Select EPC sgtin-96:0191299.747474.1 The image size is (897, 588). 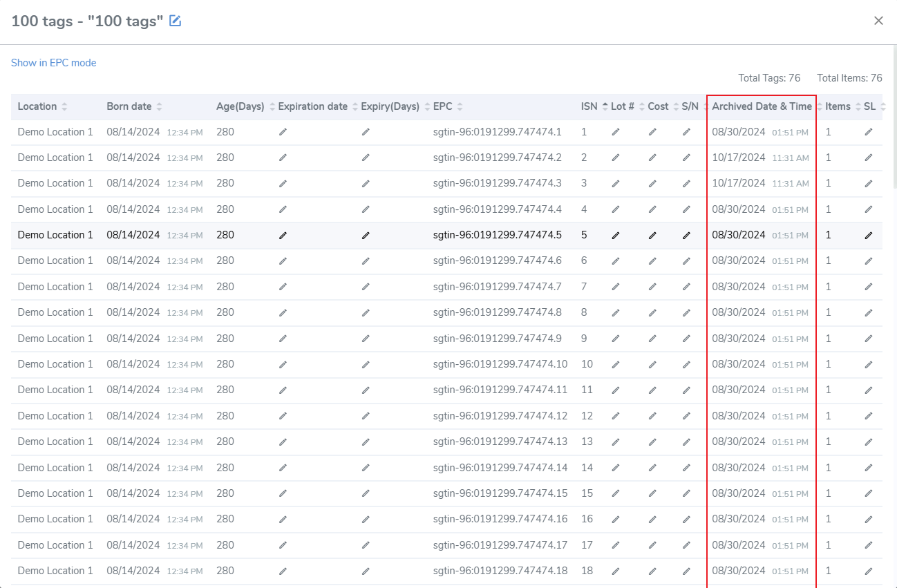[x=498, y=132]
